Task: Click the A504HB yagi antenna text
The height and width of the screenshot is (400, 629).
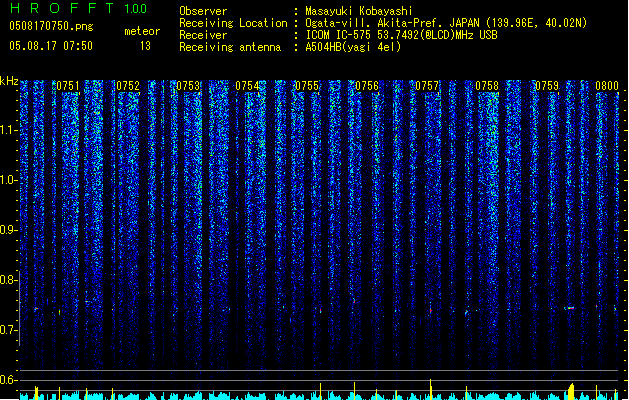Action: click(x=353, y=47)
